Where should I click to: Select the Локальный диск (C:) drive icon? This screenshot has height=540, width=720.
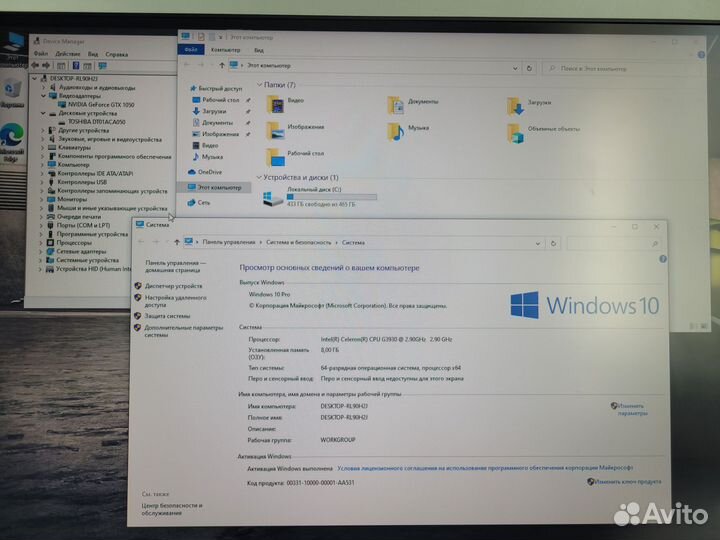pyautogui.click(x=273, y=198)
